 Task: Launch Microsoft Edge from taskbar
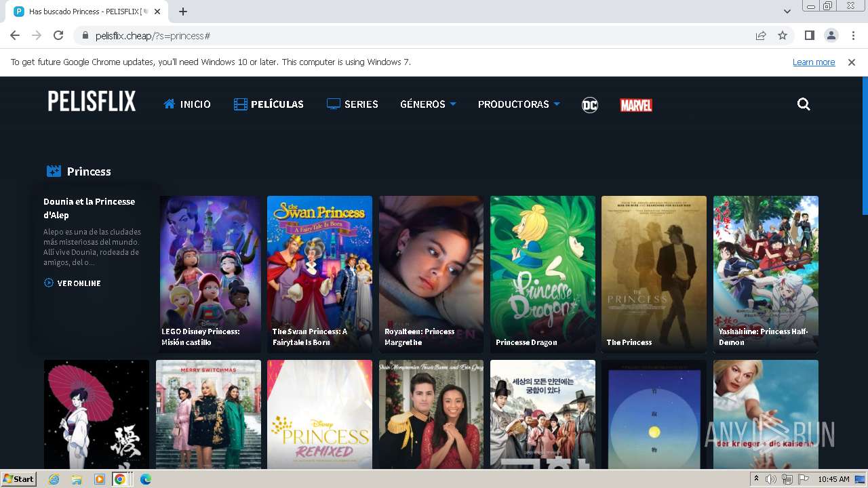[145, 479]
